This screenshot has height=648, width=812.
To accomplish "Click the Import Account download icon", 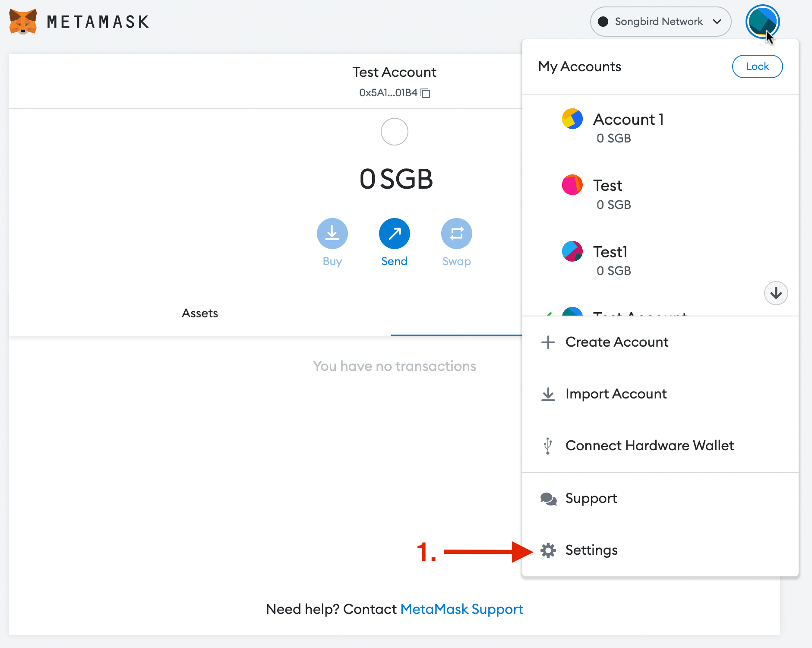I will coord(548,394).
